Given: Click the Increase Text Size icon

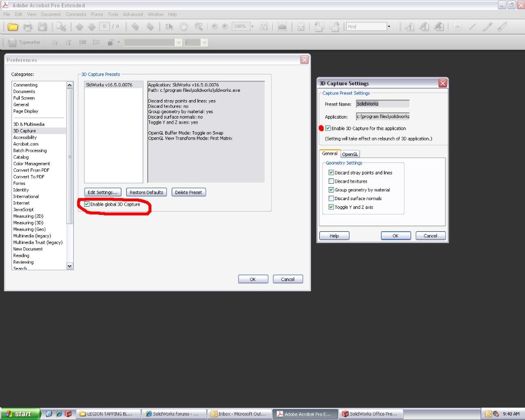Looking at the screenshot, I should pos(68,43).
